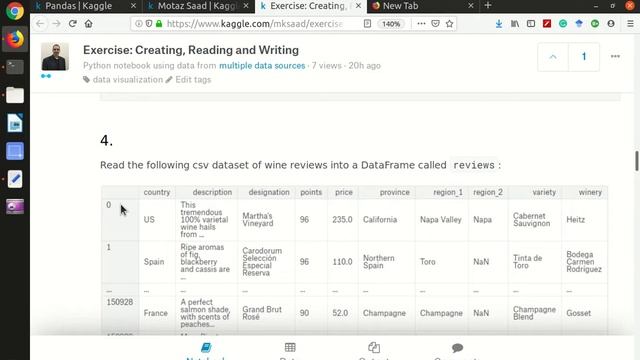Open LibreOffice Writer document icon in dock

click(x=15, y=123)
